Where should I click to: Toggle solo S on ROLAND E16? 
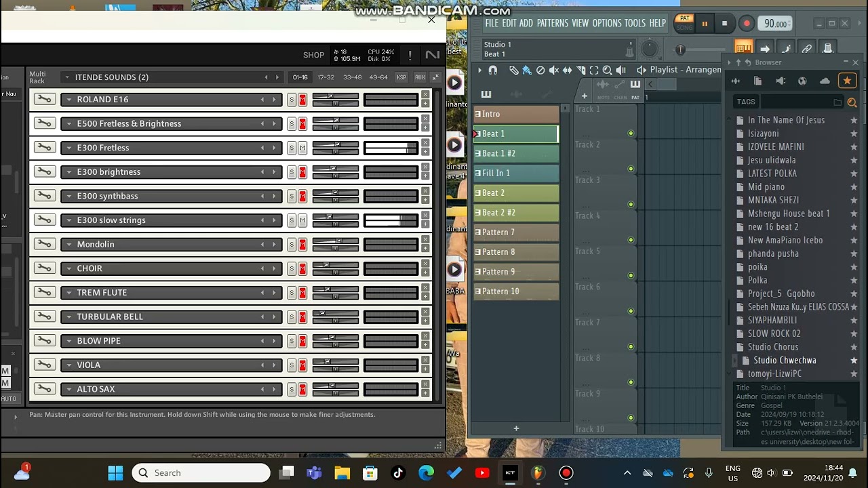pyautogui.click(x=292, y=100)
